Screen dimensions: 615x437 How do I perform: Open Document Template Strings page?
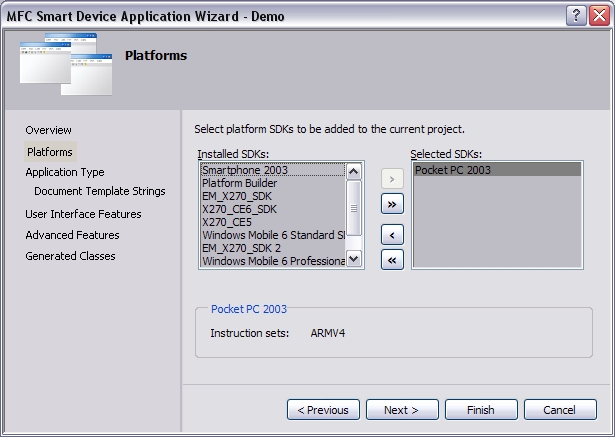coord(100,191)
